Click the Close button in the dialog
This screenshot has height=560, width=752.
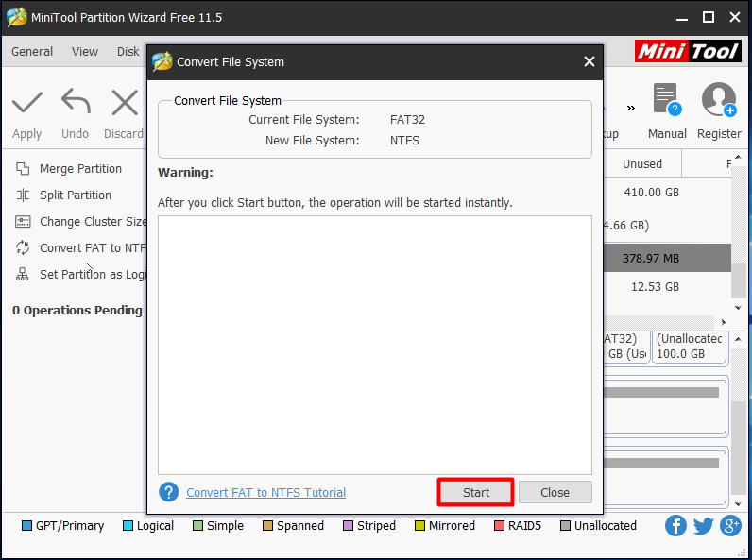[555, 492]
